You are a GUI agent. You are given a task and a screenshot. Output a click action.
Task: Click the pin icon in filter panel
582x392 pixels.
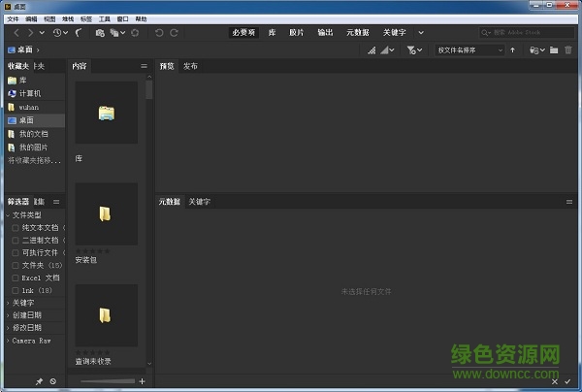[x=40, y=381]
